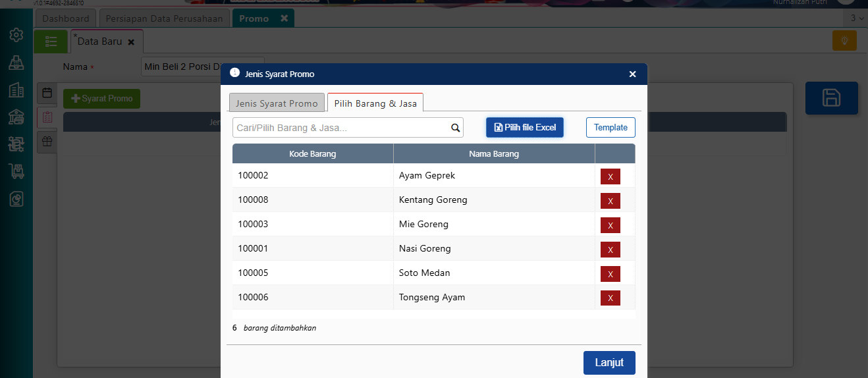Click the Lanjut button
This screenshot has width=868, height=378.
click(609, 363)
